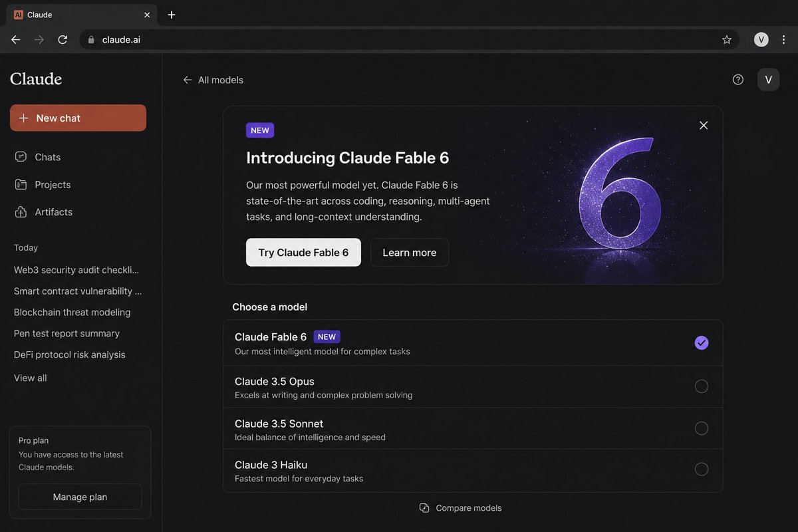Open Web3 security audit checklist chat
Viewport: 798px width, 532px height.
[x=78, y=270]
